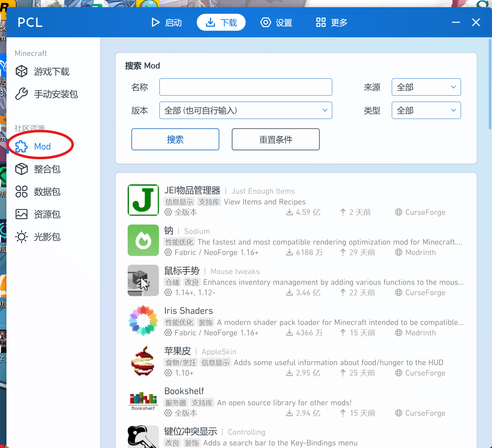
Task: Click the Iris Shaders colorful icon
Action: pos(143,321)
